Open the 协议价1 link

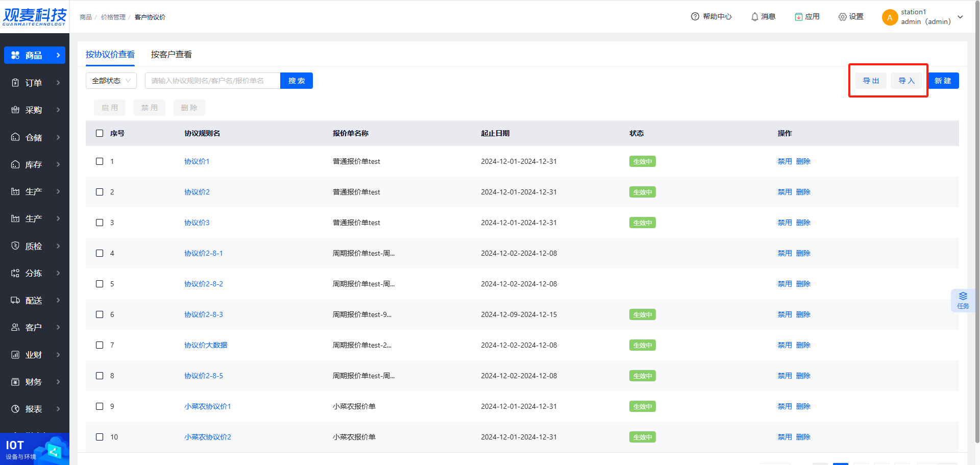(197, 161)
